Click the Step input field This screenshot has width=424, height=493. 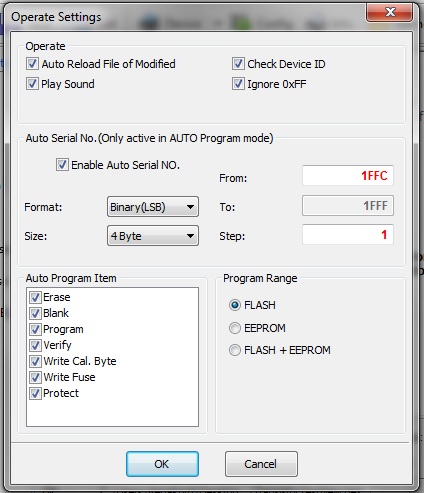pyautogui.click(x=348, y=235)
